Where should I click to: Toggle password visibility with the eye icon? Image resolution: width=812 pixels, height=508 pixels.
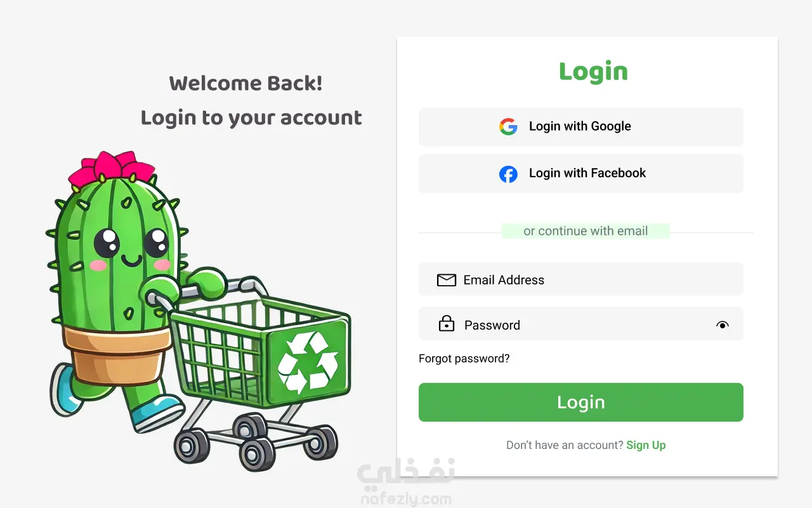tap(722, 325)
